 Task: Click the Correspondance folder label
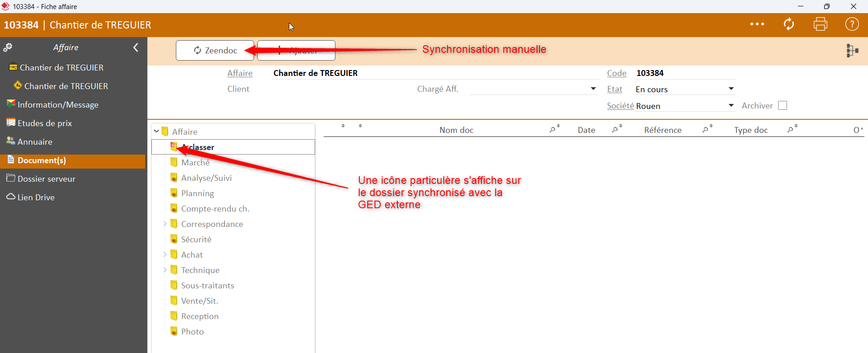click(212, 224)
